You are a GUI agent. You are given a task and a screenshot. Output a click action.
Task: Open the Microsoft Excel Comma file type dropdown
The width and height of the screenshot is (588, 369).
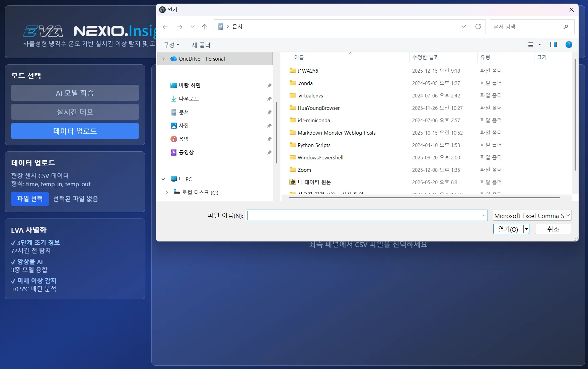pyautogui.click(x=532, y=215)
